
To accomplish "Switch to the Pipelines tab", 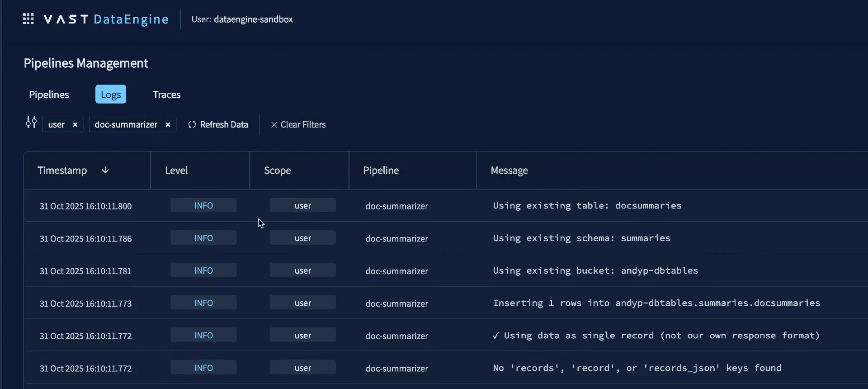I will coord(49,95).
